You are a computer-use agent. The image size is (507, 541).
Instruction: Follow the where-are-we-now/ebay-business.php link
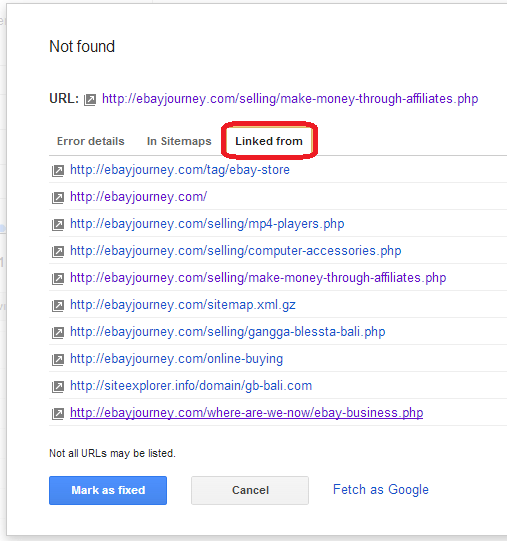pos(246,413)
